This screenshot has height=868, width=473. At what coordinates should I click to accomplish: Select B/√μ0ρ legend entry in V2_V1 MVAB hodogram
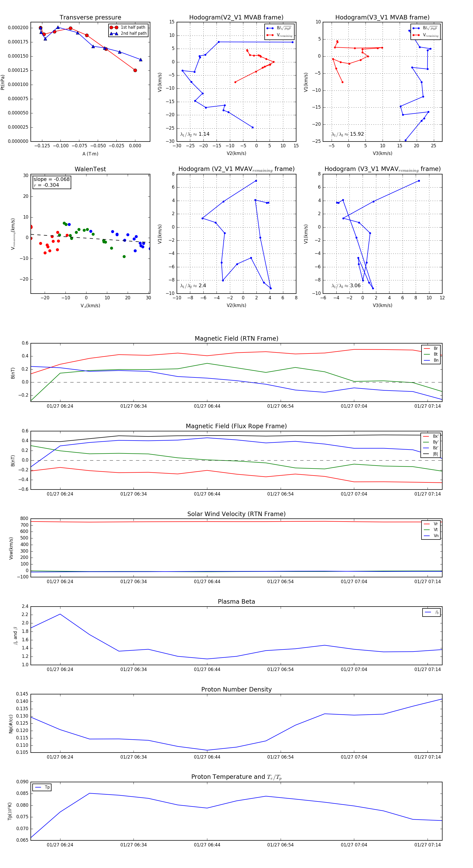(x=279, y=28)
